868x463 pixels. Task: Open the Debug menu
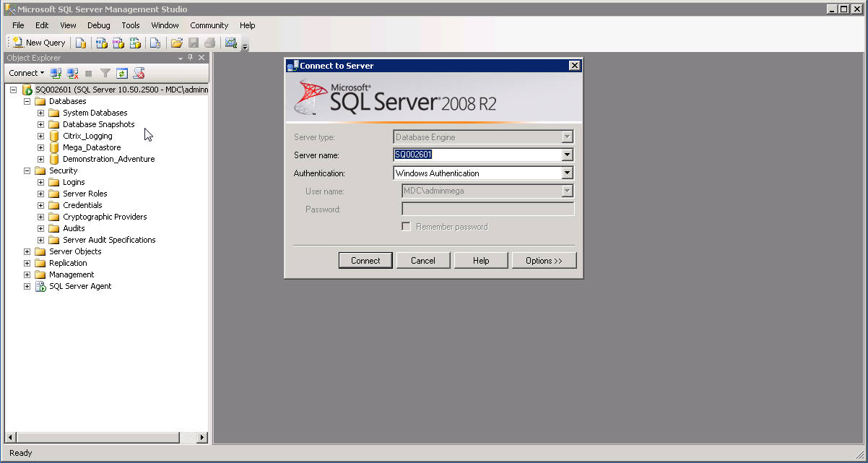99,25
